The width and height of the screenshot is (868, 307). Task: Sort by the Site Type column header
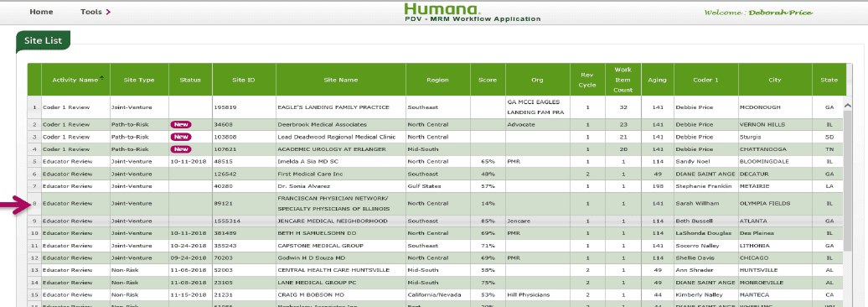139,80
